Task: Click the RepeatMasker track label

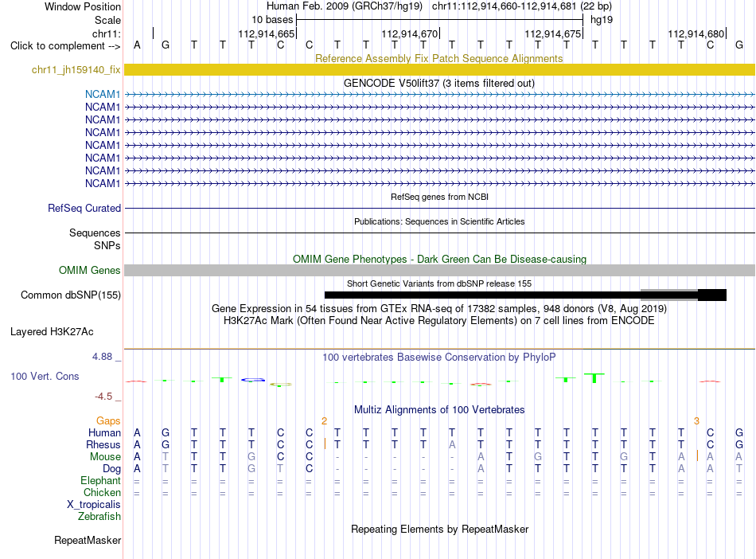Action: [x=88, y=541]
